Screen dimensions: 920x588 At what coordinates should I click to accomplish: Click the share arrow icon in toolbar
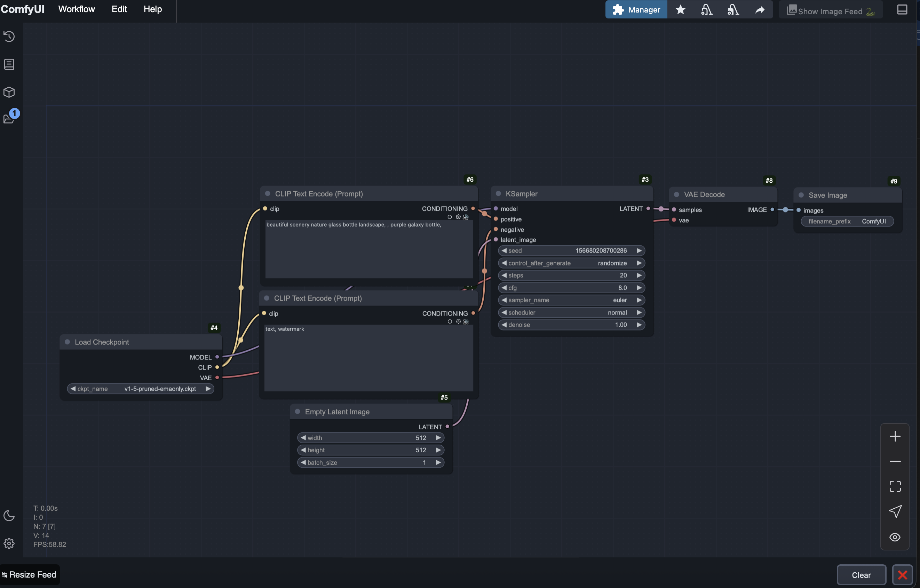760,9
